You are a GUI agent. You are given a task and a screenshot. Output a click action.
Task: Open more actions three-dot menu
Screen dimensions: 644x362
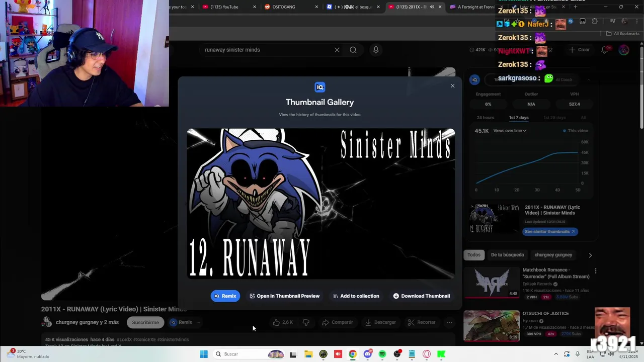click(449, 322)
